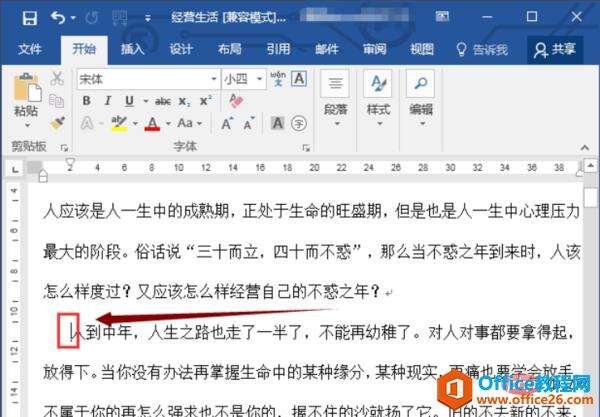Screen dimensions: 600x417
Task: Open the 设计 tab
Action: coord(181,49)
